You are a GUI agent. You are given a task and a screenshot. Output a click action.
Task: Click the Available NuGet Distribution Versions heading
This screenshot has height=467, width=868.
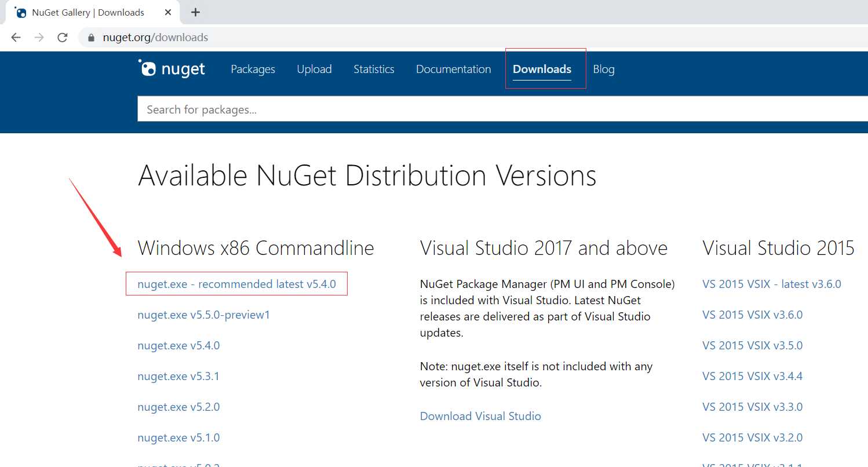367,176
